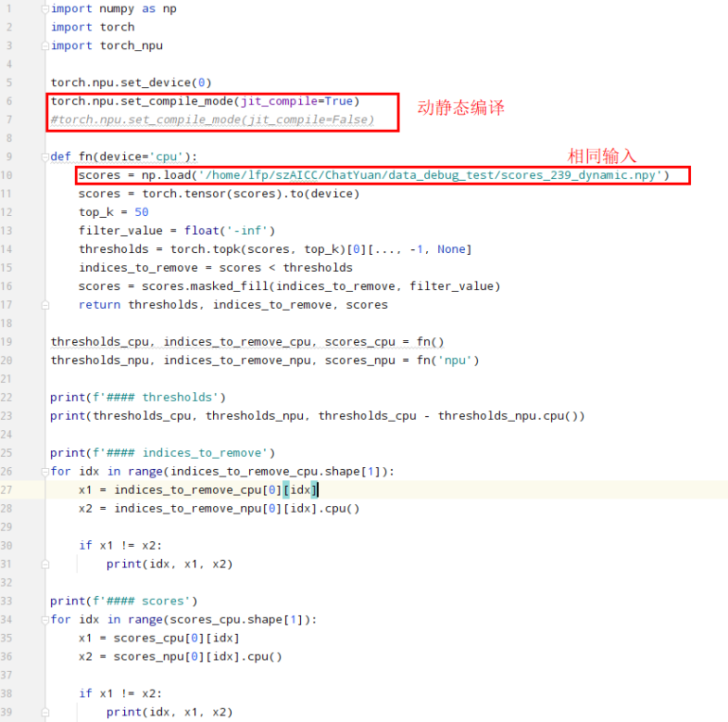Click the 'return' keyword on line 17
This screenshot has height=722, width=728.
pos(99,305)
